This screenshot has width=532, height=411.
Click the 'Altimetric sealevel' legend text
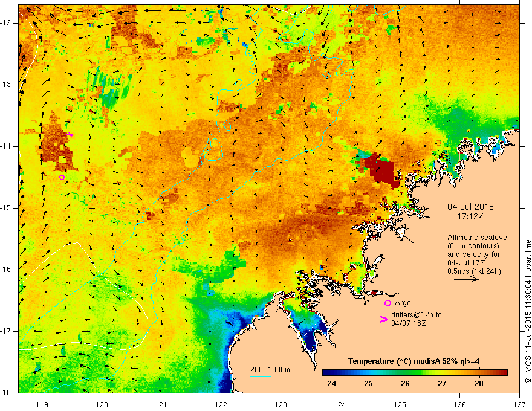[478, 238]
